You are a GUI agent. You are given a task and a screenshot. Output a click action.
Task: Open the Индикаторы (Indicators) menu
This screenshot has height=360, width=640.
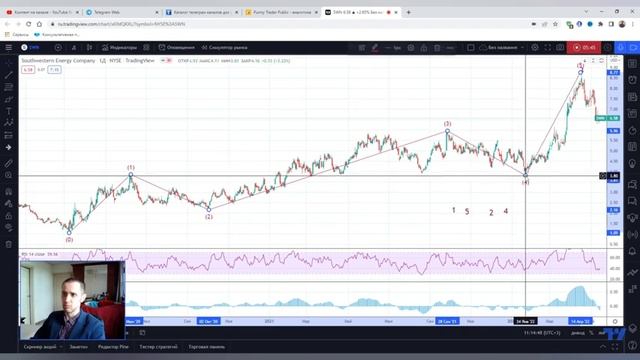(x=119, y=48)
